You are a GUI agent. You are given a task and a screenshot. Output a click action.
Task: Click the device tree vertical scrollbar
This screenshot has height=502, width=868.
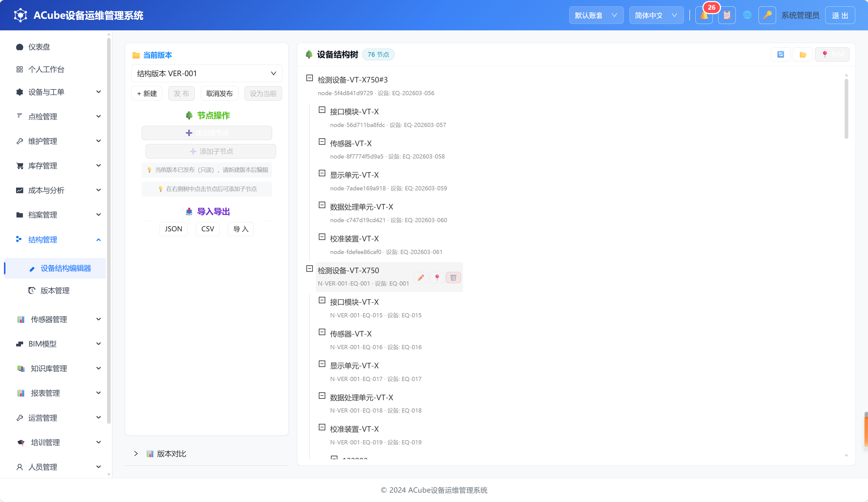(x=846, y=109)
